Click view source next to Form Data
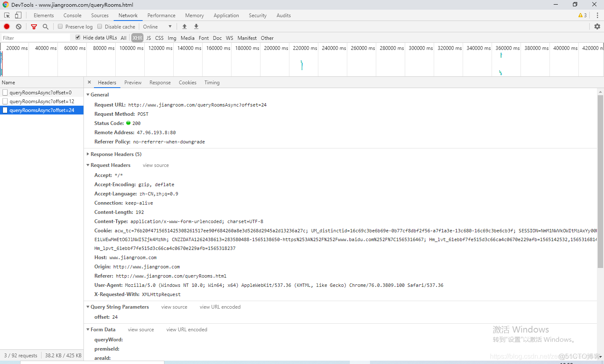 pyautogui.click(x=141, y=330)
